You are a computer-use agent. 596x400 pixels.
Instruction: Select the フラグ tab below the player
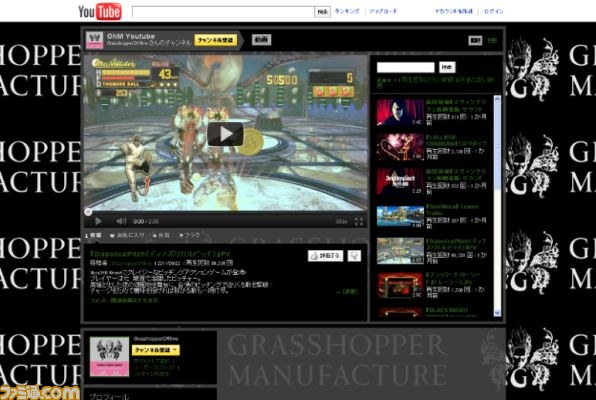pos(189,236)
